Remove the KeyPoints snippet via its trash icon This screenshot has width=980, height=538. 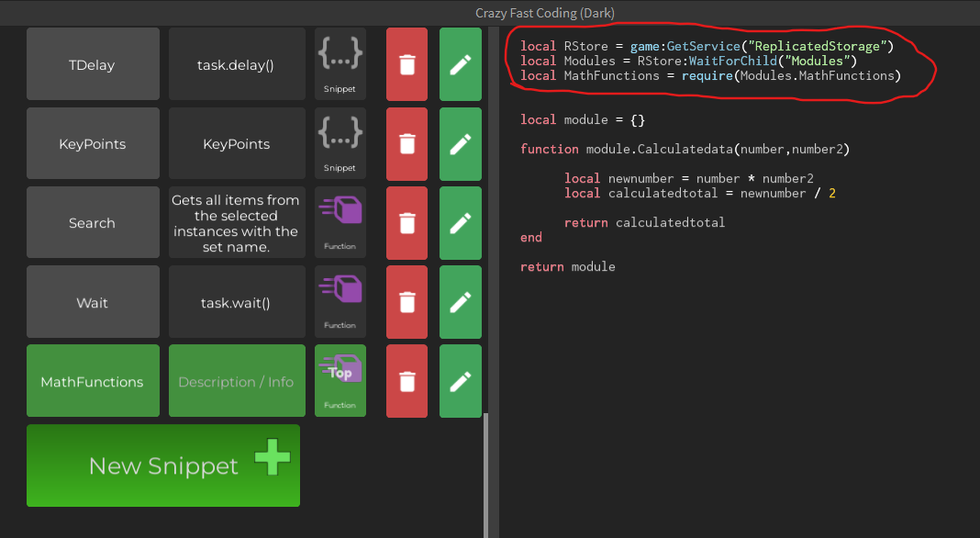pyautogui.click(x=406, y=142)
